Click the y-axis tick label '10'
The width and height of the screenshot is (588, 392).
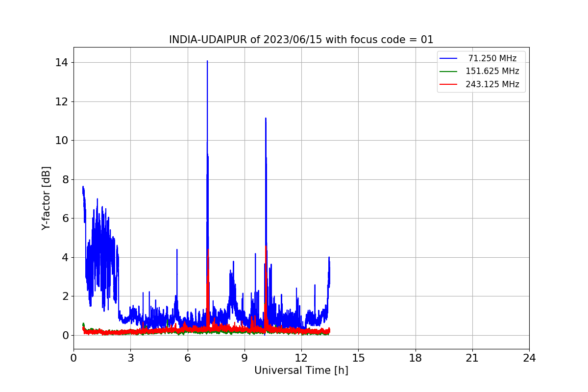(62, 141)
